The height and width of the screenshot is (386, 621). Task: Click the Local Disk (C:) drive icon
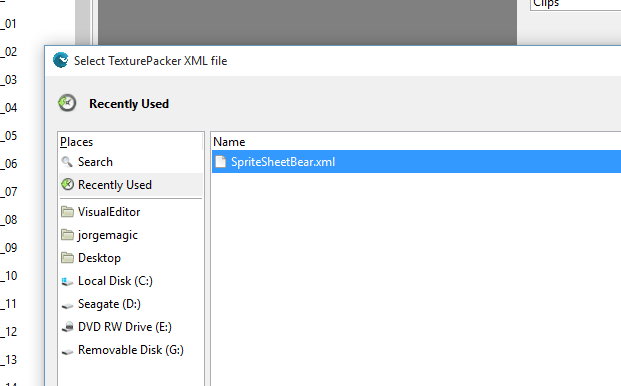67,281
